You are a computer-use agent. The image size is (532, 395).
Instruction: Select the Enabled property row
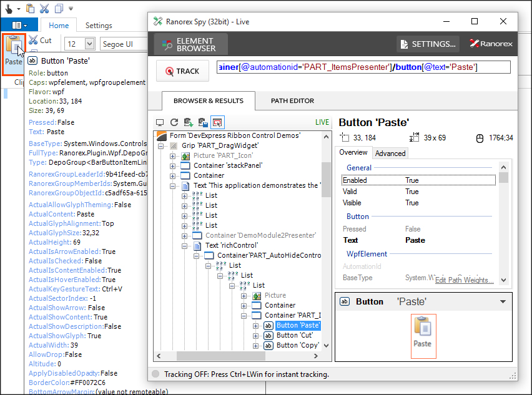418,180
